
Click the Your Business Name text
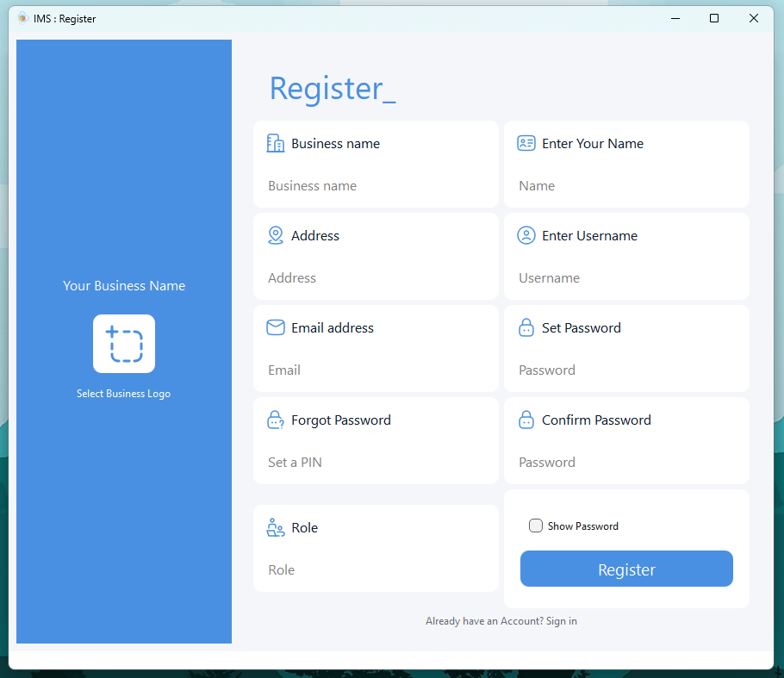click(x=124, y=285)
